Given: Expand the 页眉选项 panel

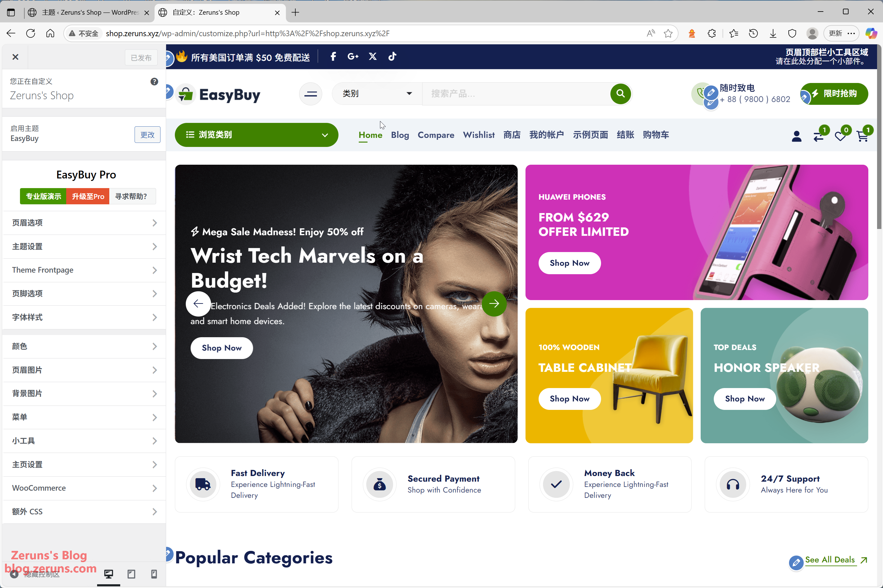Looking at the screenshot, I should coord(84,223).
